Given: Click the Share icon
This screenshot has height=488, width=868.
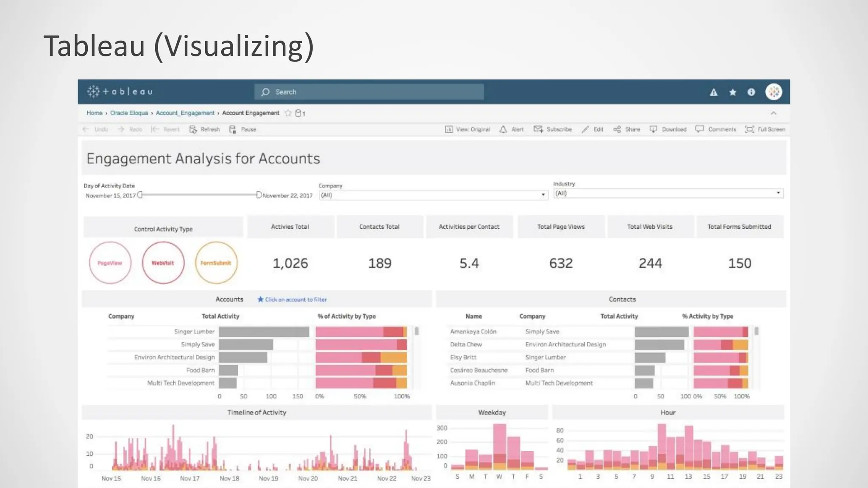Looking at the screenshot, I should click(617, 129).
